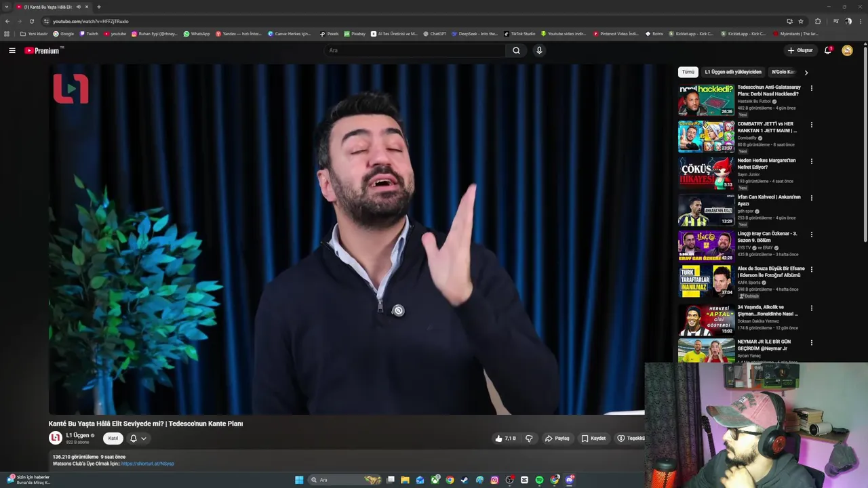The width and height of the screenshot is (868, 488).
Task: Start voice search with microphone icon
Action: (x=539, y=50)
